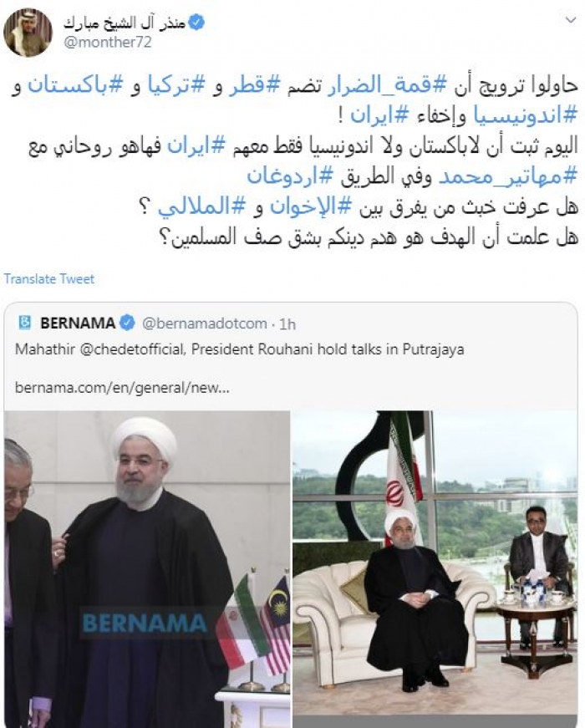Open the bernama.com/en/general/new... link

click(122, 387)
